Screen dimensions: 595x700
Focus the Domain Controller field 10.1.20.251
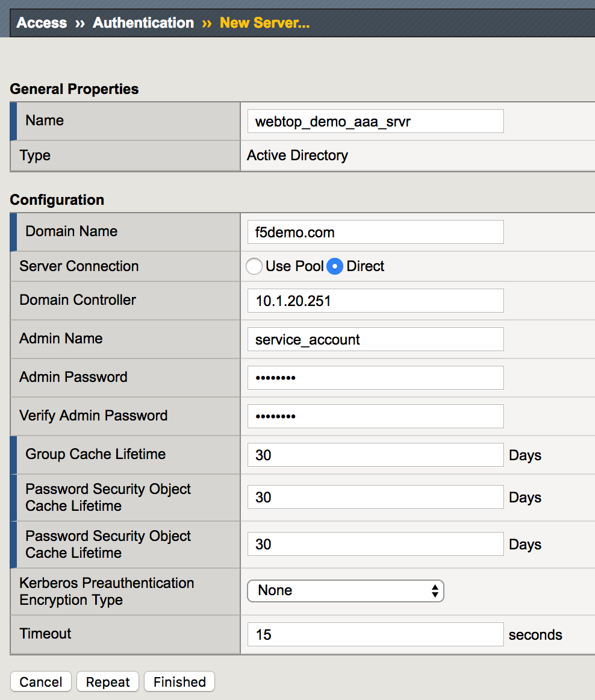[x=375, y=301]
